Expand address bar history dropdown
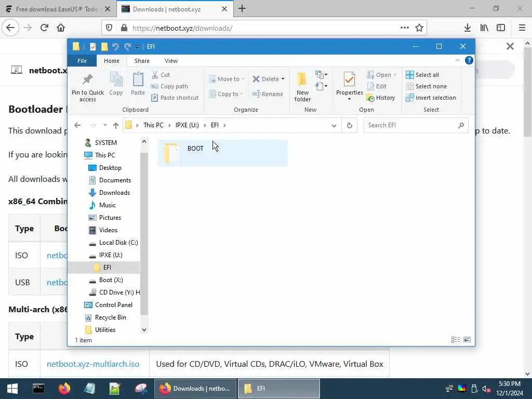 [x=334, y=126]
